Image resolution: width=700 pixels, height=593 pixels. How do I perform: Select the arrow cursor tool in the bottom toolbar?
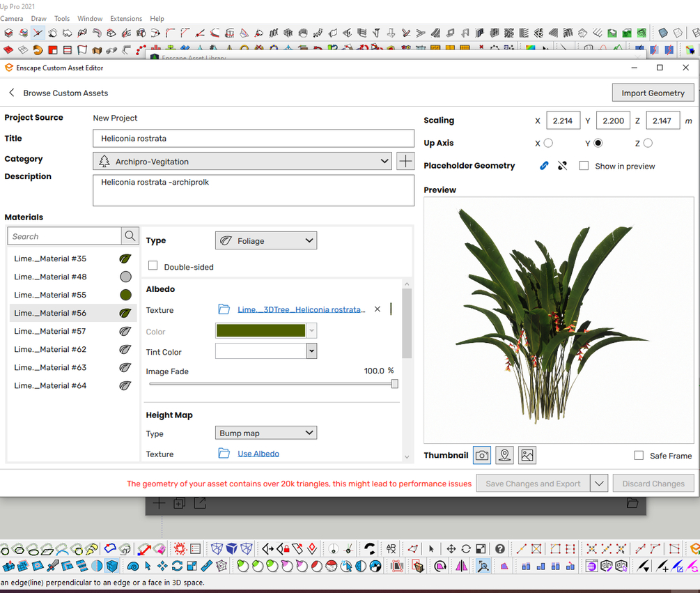(x=431, y=549)
